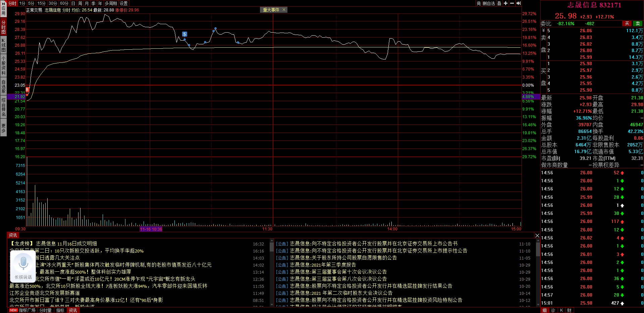This screenshot has height=313, width=644.
Task: Switch to the 1分 period tab
Action: 22,3
